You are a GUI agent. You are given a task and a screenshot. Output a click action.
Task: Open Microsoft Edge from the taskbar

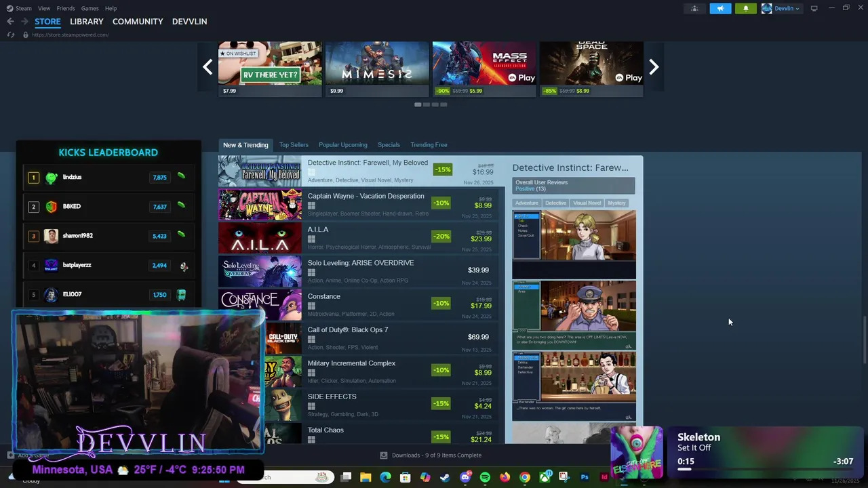(x=385, y=477)
